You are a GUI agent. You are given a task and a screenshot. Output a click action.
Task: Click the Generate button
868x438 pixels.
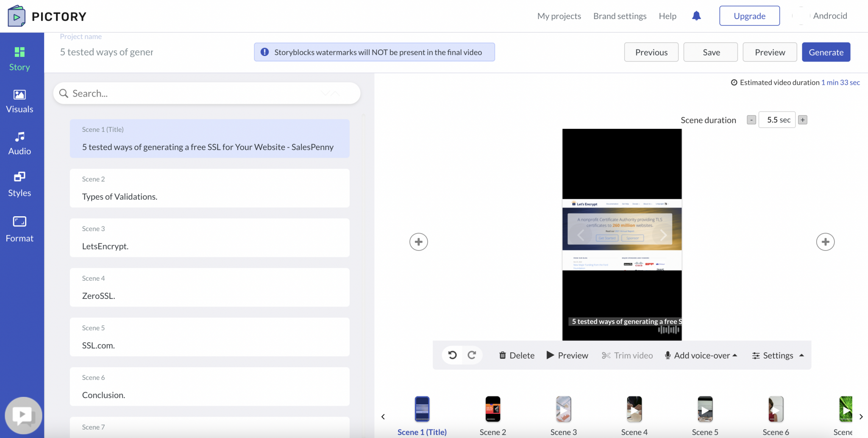coord(826,52)
